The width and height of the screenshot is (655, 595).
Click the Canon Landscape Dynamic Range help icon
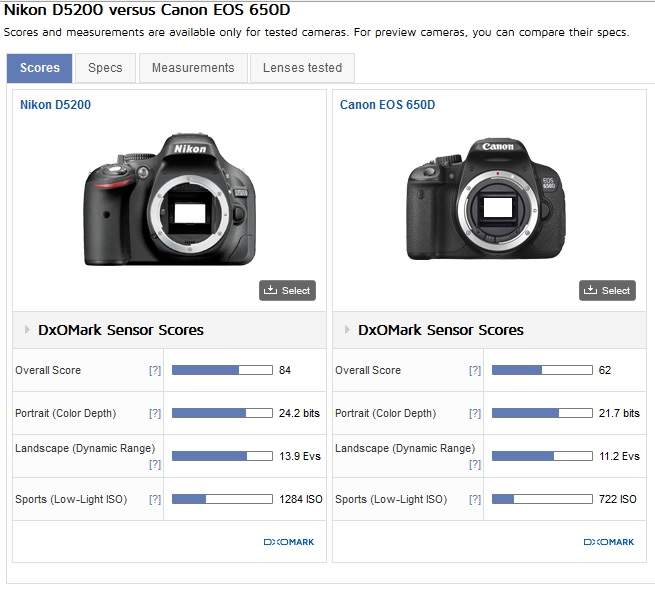click(x=475, y=464)
